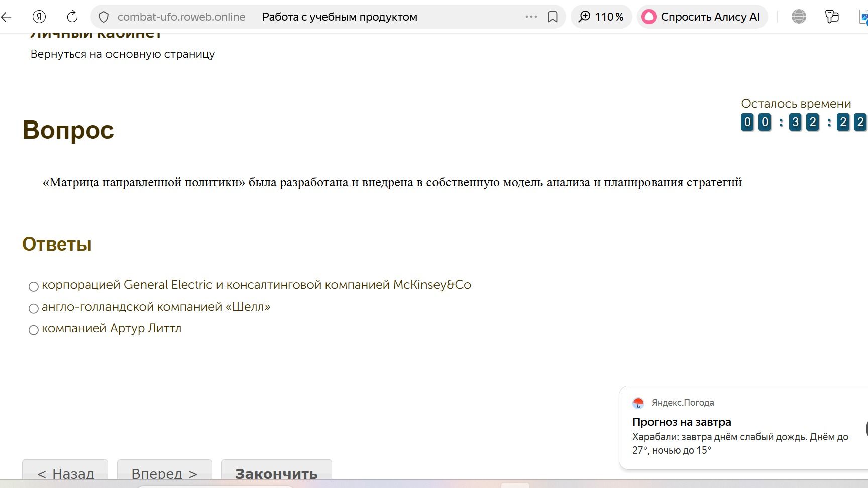The width and height of the screenshot is (868, 488).
Task: Open the Yandex home icon
Action: point(39,17)
